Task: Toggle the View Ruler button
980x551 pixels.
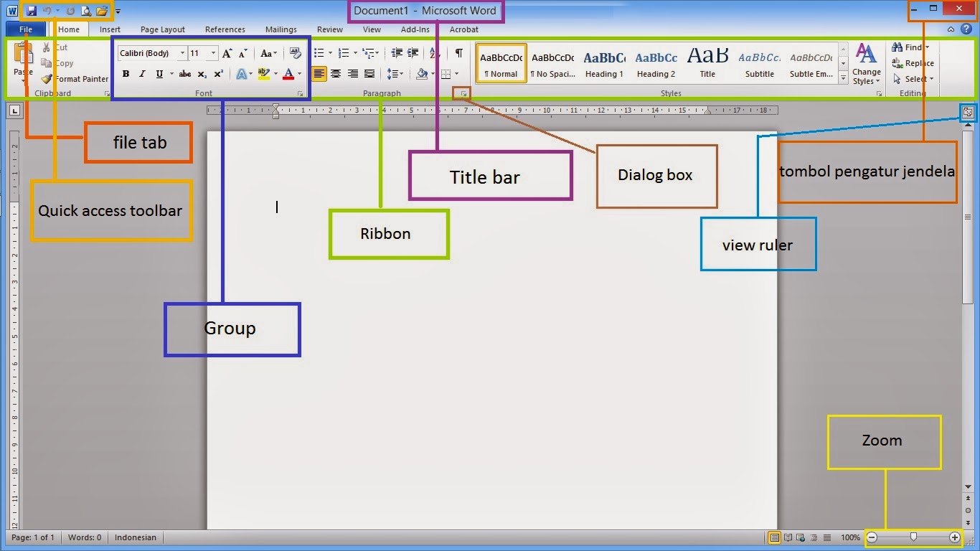Action: coord(968,112)
